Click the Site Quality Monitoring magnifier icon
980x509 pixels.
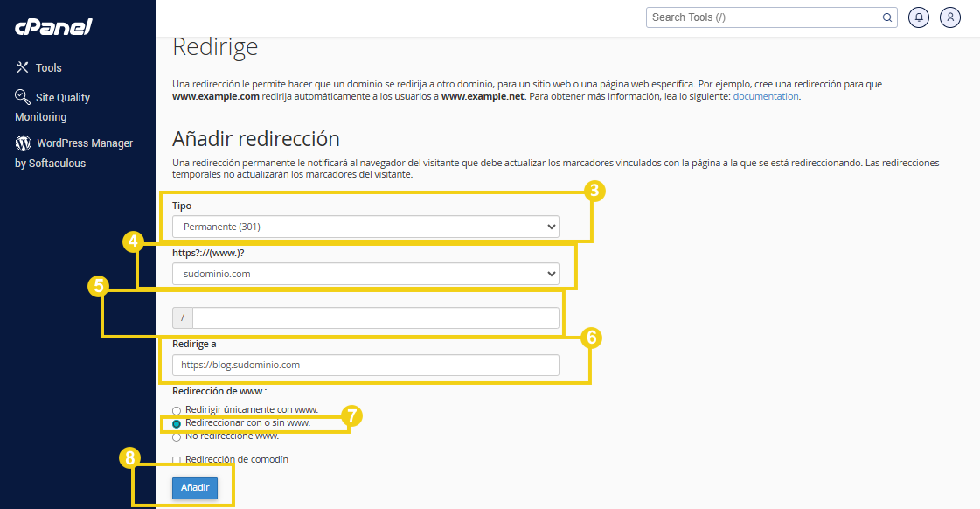[x=23, y=97]
